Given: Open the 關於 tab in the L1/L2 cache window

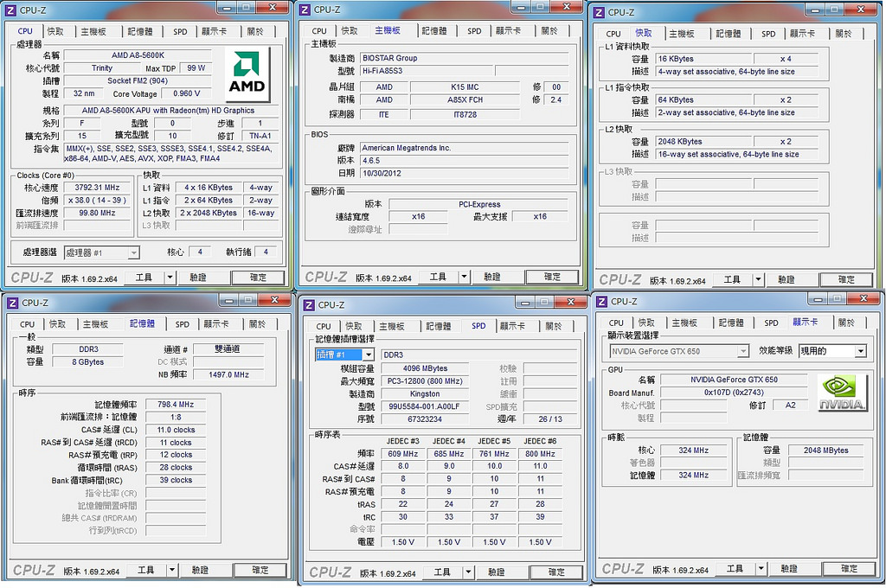Looking at the screenshot, I should [844, 34].
